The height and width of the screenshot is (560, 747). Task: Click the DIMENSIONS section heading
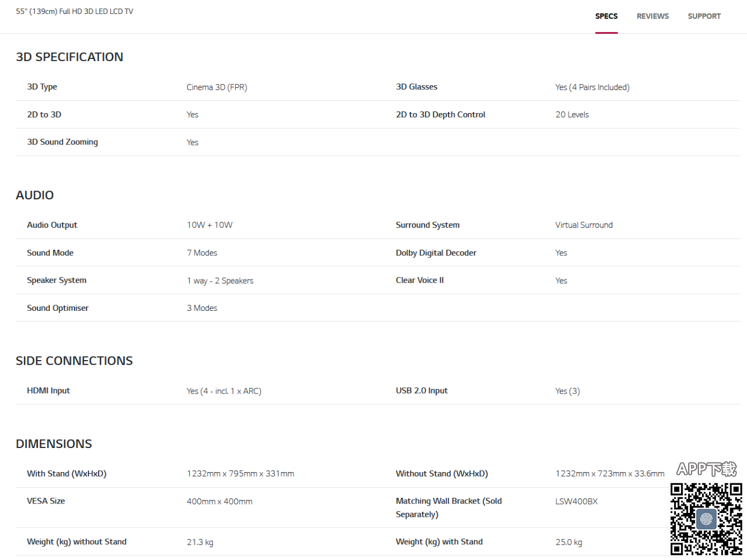pyautogui.click(x=54, y=444)
